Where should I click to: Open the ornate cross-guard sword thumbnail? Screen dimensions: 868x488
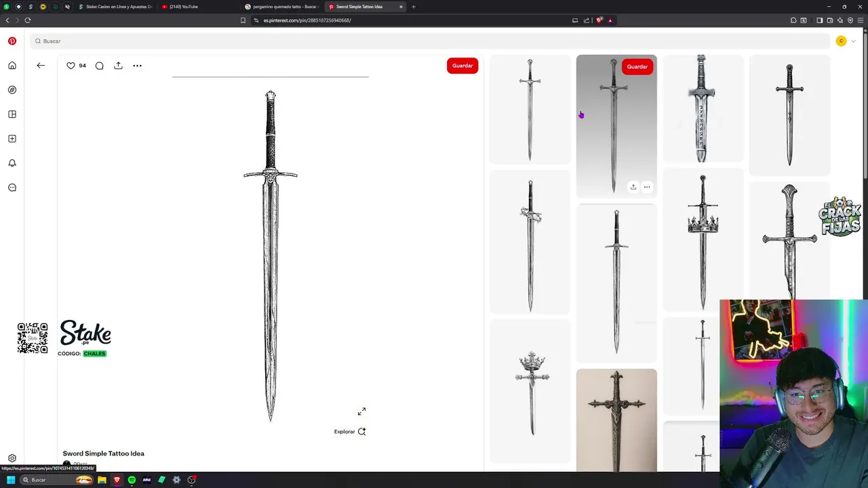click(x=616, y=420)
